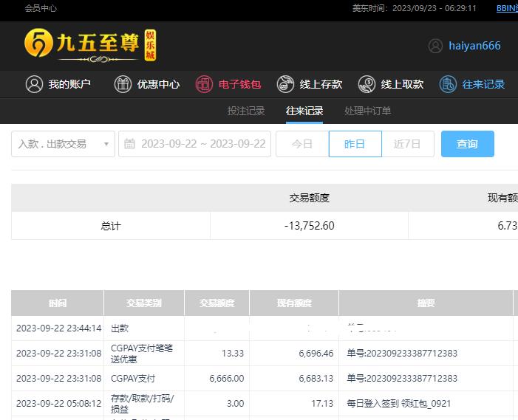Select the 昨日 date filter
This screenshot has height=420, width=518.
coord(355,144)
